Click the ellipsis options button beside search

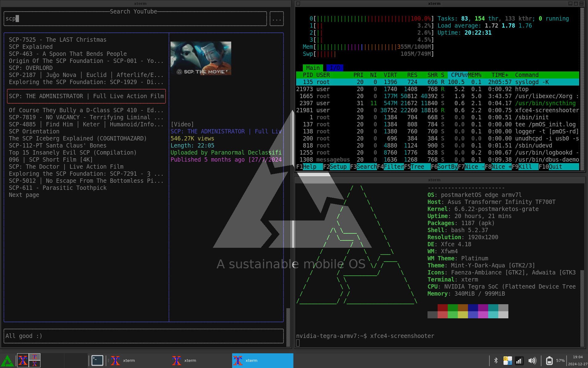pos(277,19)
